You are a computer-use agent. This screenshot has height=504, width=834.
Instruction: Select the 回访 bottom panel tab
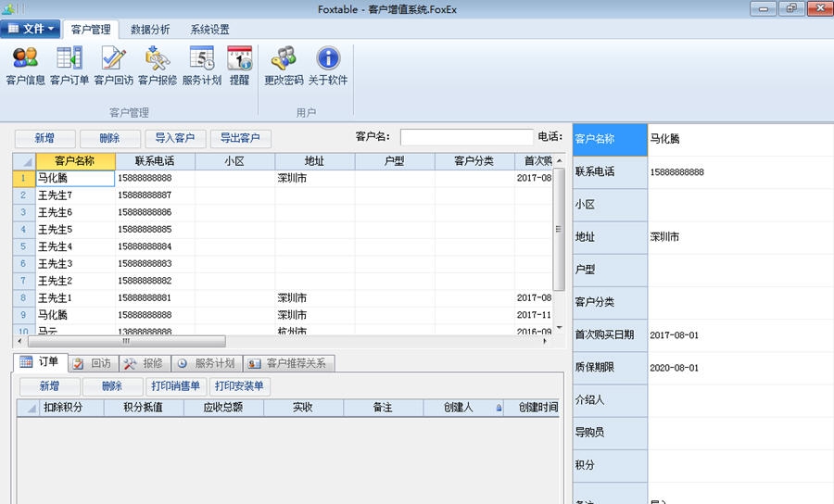(92, 363)
